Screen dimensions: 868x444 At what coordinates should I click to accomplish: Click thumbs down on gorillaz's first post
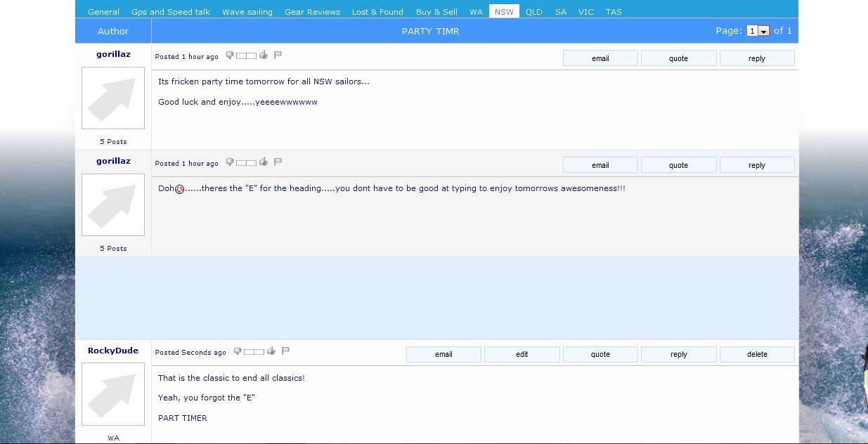pyautogui.click(x=230, y=55)
